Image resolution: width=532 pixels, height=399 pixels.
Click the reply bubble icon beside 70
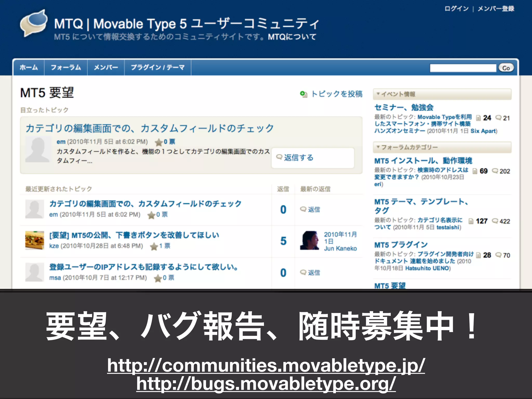[x=498, y=255]
